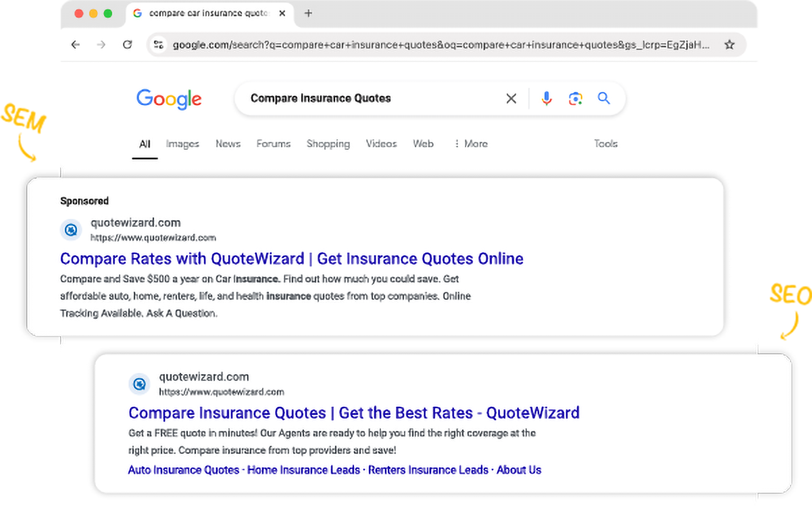Click the https://www.quotewizard.com URL in organic result
Viewport: 812px width, 512px height.
coord(221,392)
